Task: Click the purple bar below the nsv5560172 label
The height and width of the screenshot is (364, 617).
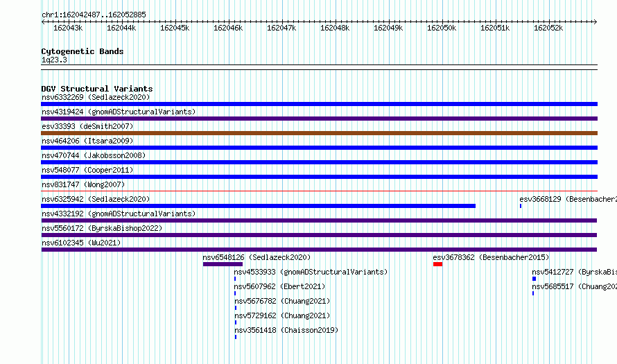Action: pos(319,235)
